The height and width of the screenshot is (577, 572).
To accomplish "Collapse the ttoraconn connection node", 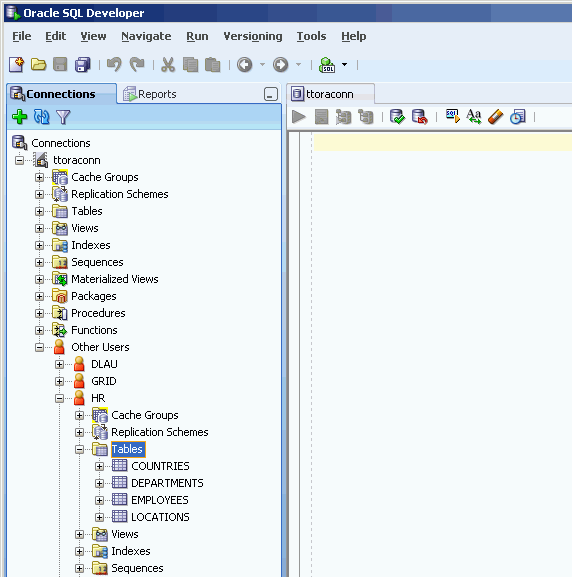I will (19, 160).
